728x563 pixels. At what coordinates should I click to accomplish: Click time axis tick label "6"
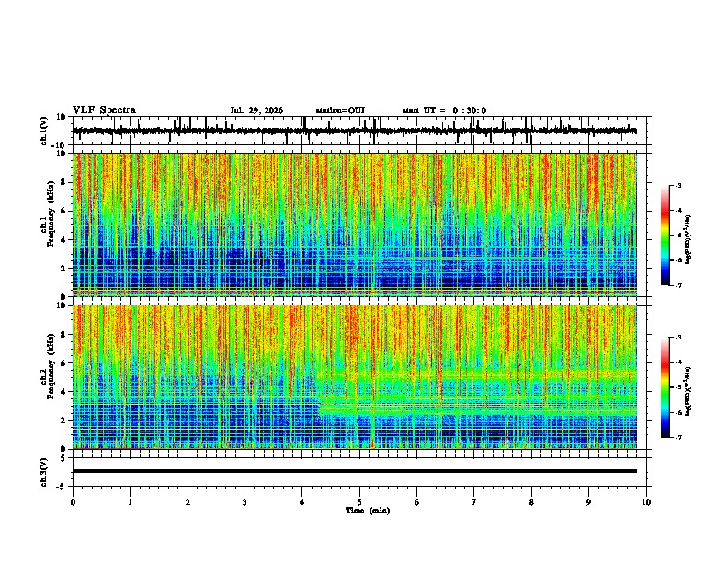click(x=417, y=502)
